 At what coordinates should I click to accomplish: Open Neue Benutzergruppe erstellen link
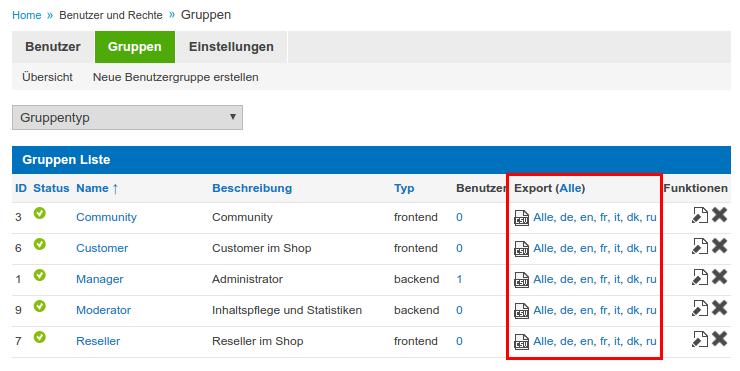point(176,77)
